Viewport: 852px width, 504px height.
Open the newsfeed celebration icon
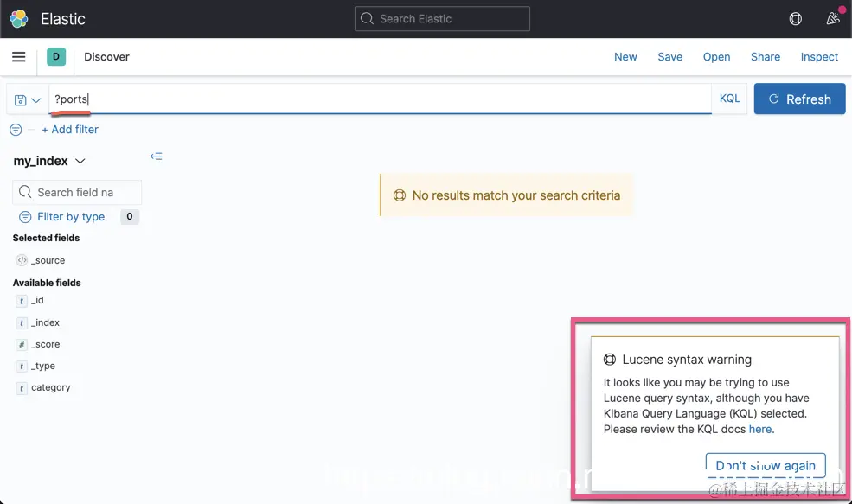point(832,19)
